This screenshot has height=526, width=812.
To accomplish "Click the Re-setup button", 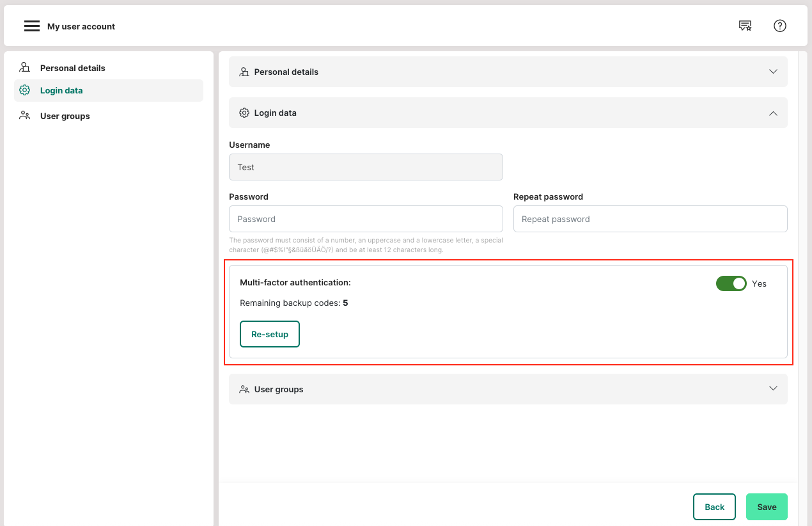I will pyautogui.click(x=270, y=334).
